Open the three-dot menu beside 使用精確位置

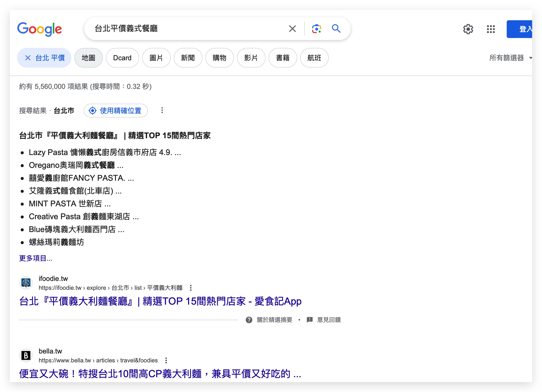[x=162, y=110]
